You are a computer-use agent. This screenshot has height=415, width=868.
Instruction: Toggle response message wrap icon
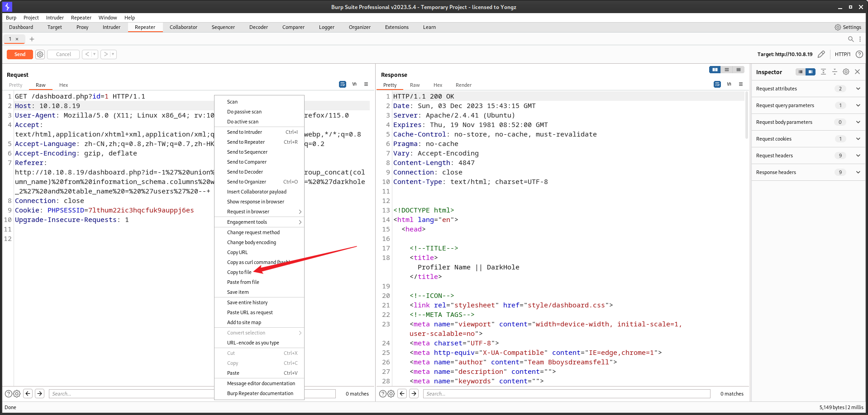pyautogui.click(x=717, y=84)
